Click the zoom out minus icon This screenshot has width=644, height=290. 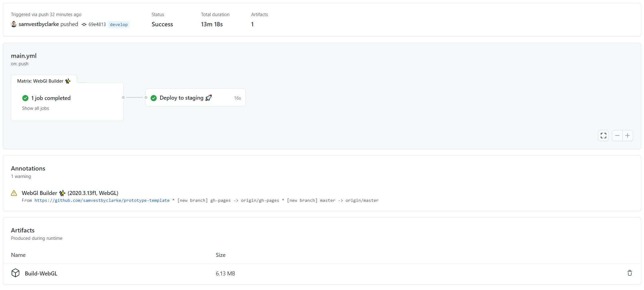(x=617, y=135)
